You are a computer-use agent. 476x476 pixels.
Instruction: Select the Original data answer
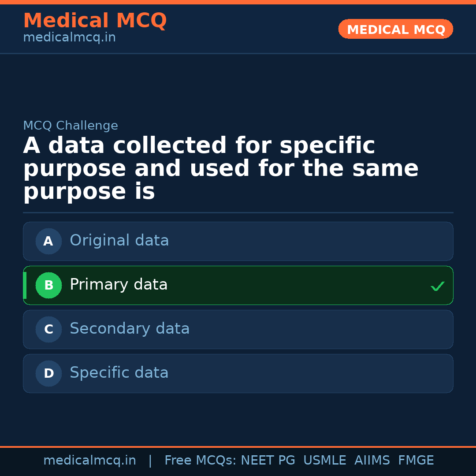click(238, 241)
